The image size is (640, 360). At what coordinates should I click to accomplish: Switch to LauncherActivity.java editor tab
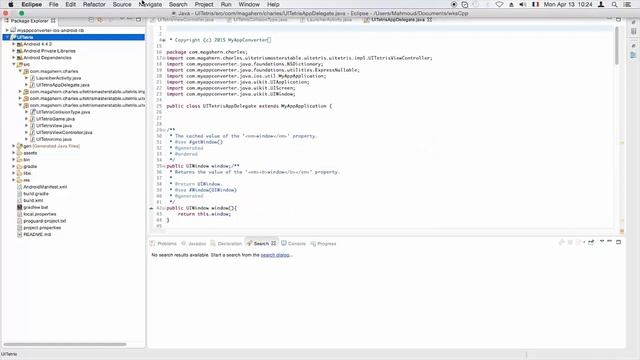pyautogui.click(x=326, y=20)
